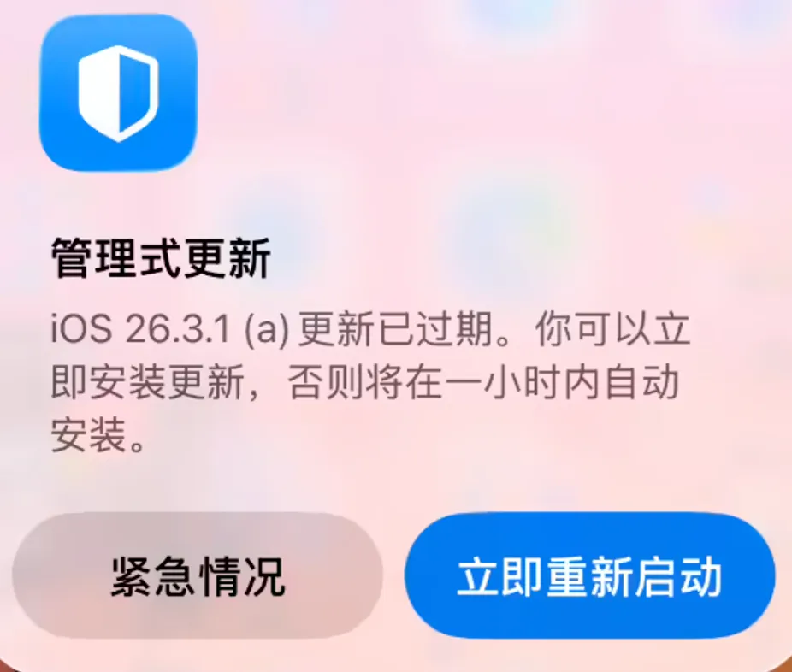Click the final 安装。 text line
The height and width of the screenshot is (672, 792).
point(99,434)
